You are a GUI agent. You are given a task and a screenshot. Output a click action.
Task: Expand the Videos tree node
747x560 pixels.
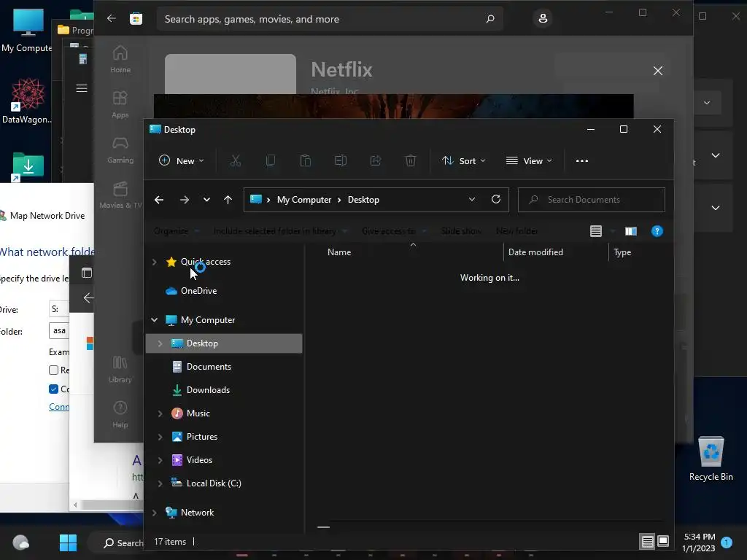click(x=160, y=460)
